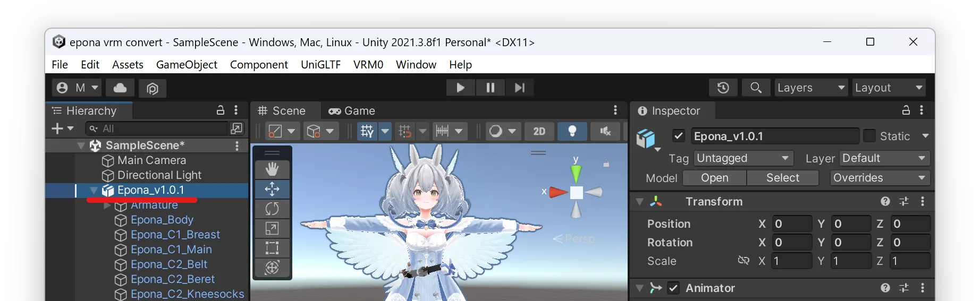Toggle the Inspector lock icon

906,110
